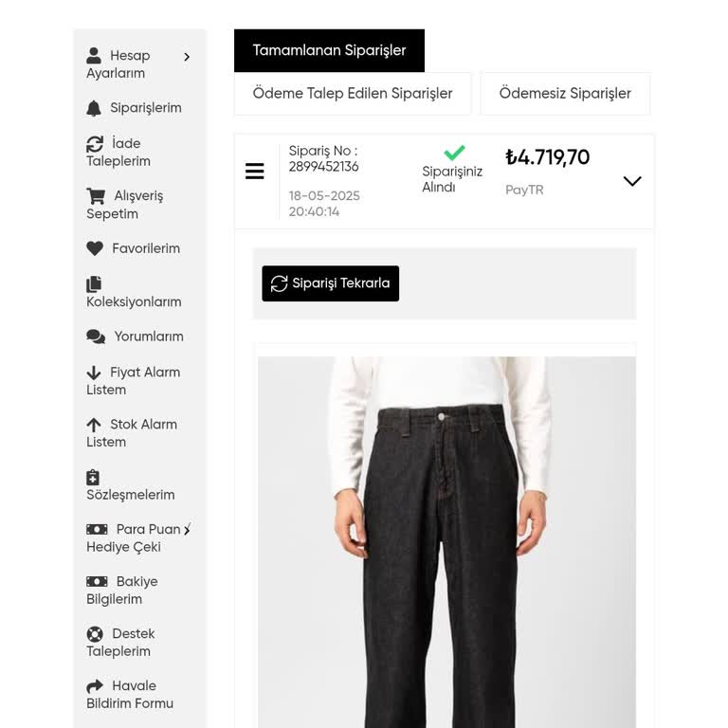Expand Para Puan Hediye Çeki arrow
The width and height of the screenshot is (728, 728).
coord(187,529)
